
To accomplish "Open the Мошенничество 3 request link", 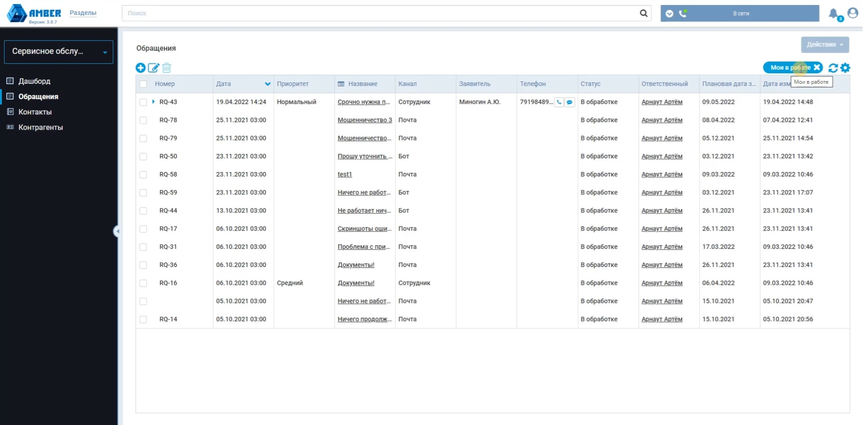I will click(x=365, y=120).
